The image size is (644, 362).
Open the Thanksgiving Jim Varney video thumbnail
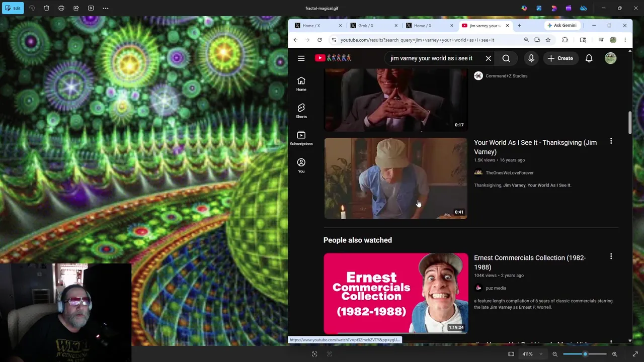(395, 178)
